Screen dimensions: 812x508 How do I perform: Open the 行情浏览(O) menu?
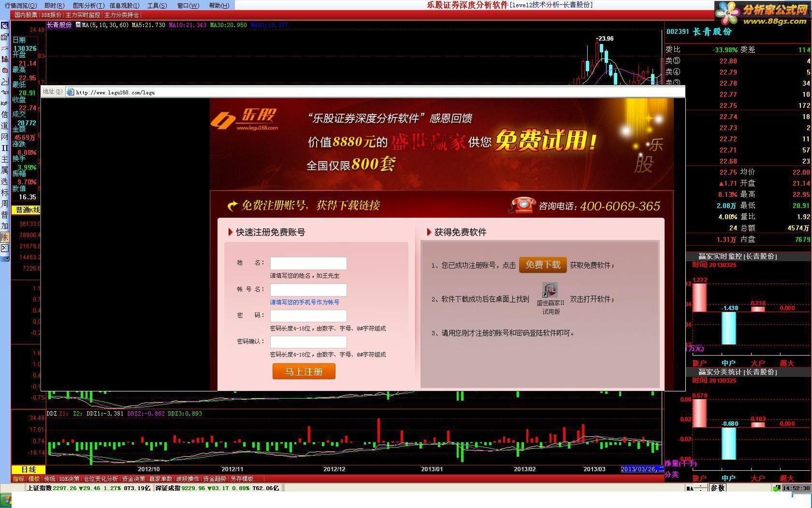(x=21, y=5)
